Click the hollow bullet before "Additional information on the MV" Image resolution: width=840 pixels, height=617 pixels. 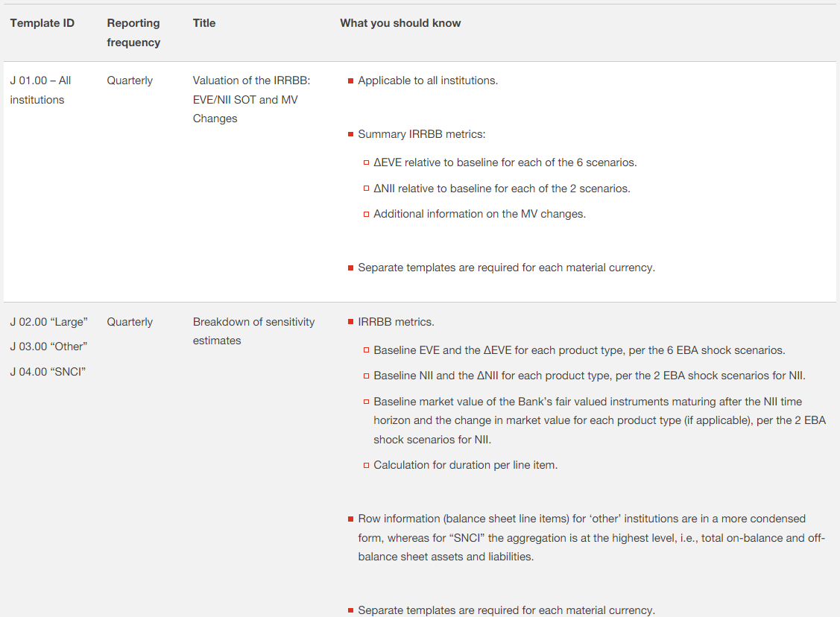coord(366,214)
